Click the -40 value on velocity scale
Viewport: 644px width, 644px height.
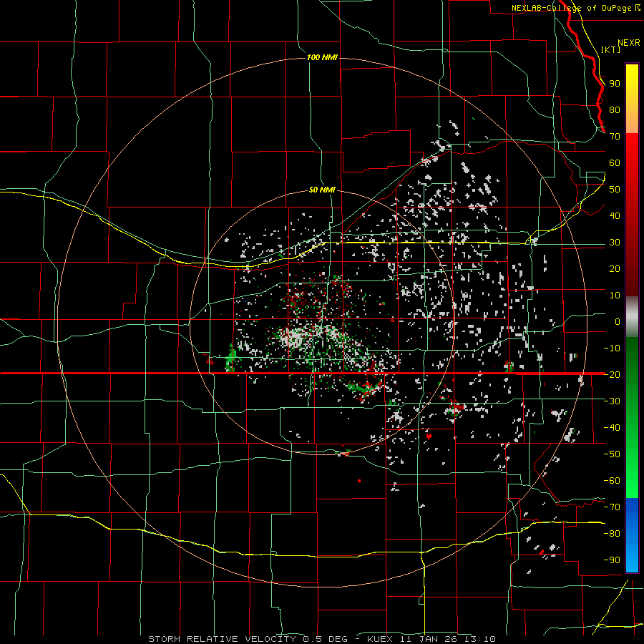click(x=612, y=428)
